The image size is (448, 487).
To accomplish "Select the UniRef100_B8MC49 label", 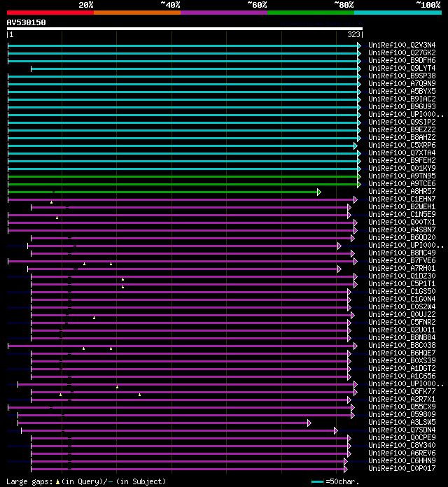I will click(x=402, y=253).
